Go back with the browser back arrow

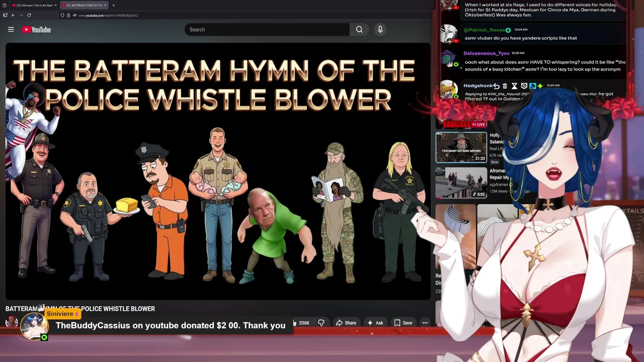pos(13,15)
